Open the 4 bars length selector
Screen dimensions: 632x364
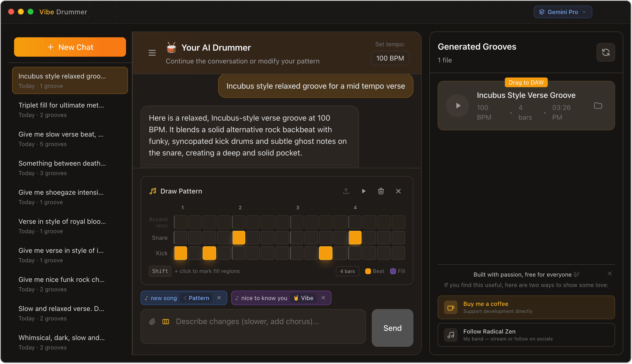348,271
